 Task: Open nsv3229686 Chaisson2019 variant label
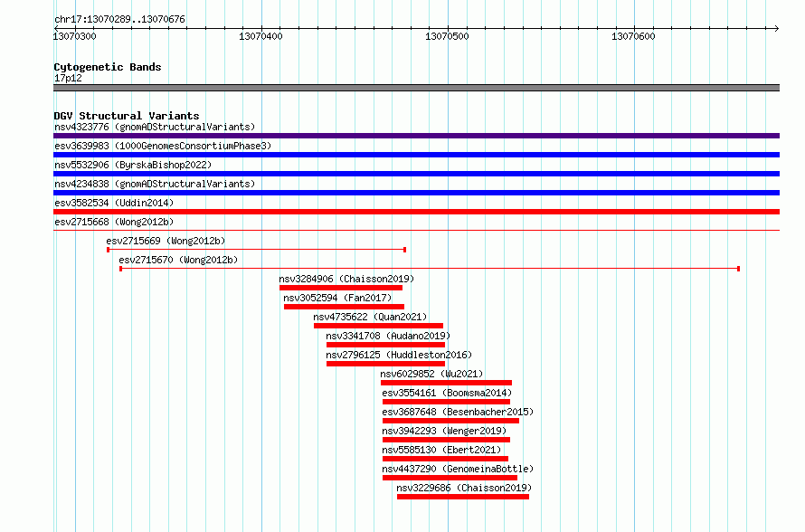pos(464,488)
